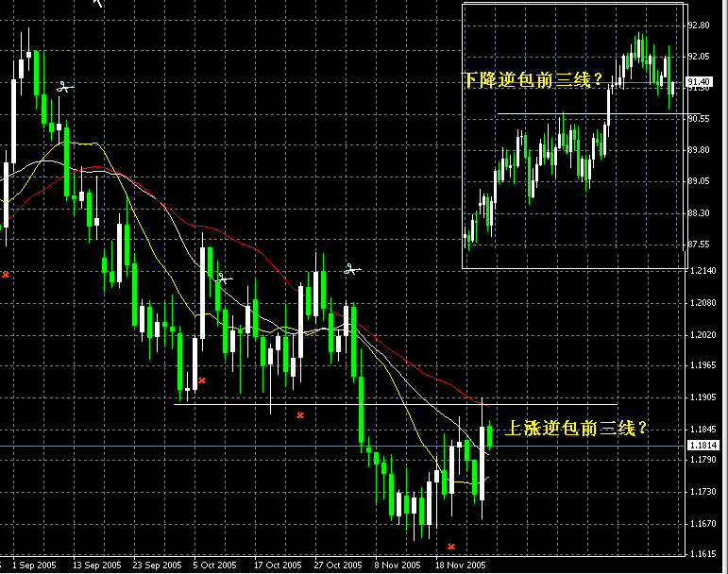Screen dimensions: 728x574
Task: Click the 88.30 label on inset scale
Action: [x=699, y=213]
